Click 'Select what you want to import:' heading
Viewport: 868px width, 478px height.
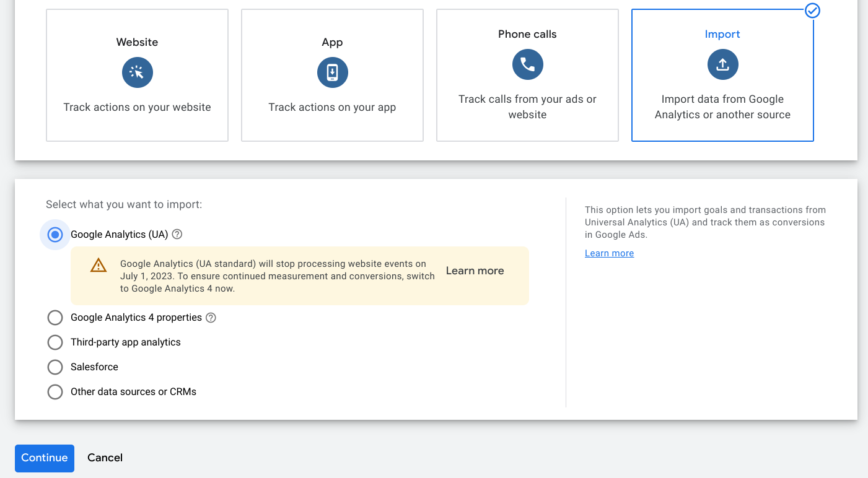[x=124, y=204]
